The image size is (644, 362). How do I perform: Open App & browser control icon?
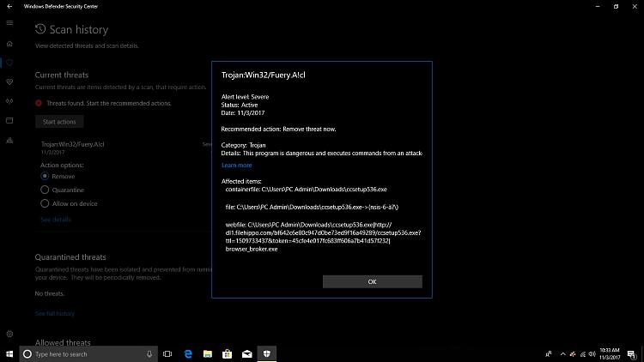(9, 121)
